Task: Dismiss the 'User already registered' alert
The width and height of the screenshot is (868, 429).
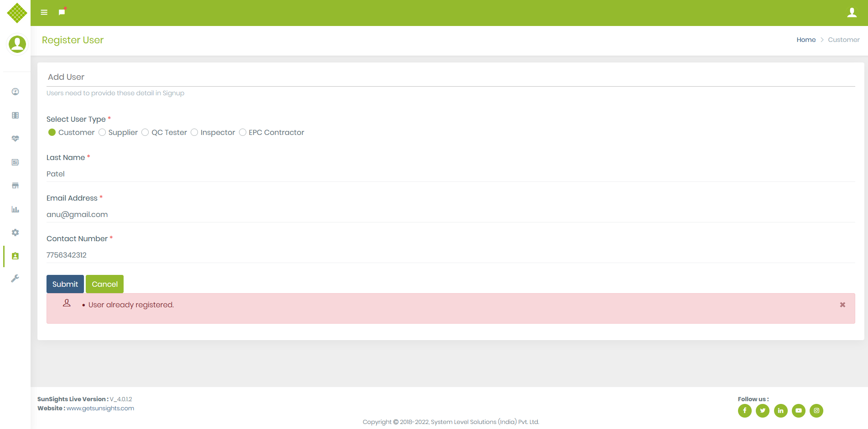Action: tap(842, 305)
